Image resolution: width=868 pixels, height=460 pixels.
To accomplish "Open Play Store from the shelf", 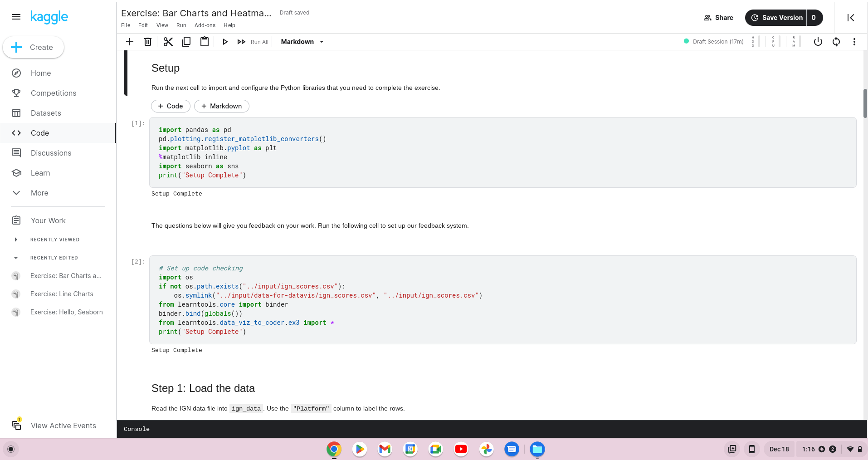I will tap(360, 449).
